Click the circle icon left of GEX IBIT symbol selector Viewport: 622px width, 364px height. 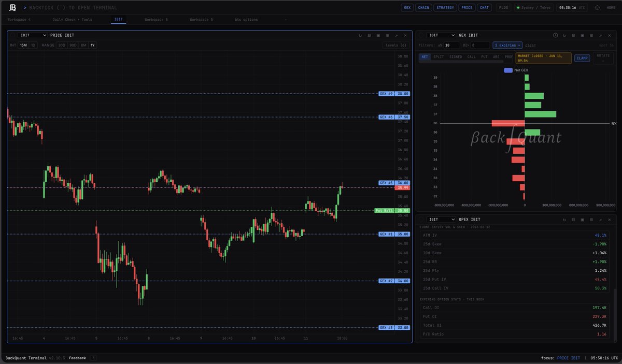421,35
